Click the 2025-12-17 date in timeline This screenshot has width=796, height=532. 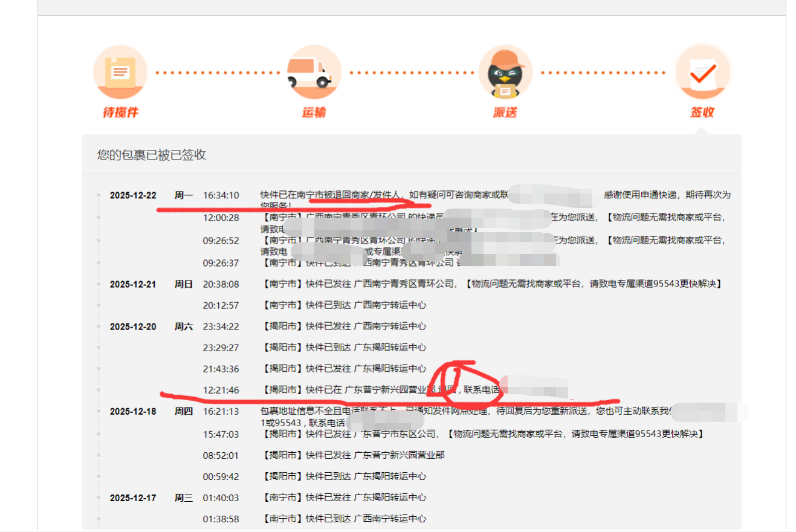tap(133, 498)
